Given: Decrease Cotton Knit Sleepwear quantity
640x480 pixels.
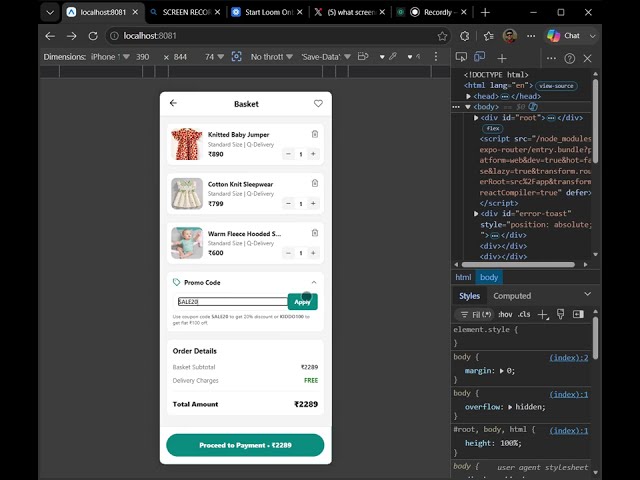Looking at the screenshot, I should click(x=288, y=203).
